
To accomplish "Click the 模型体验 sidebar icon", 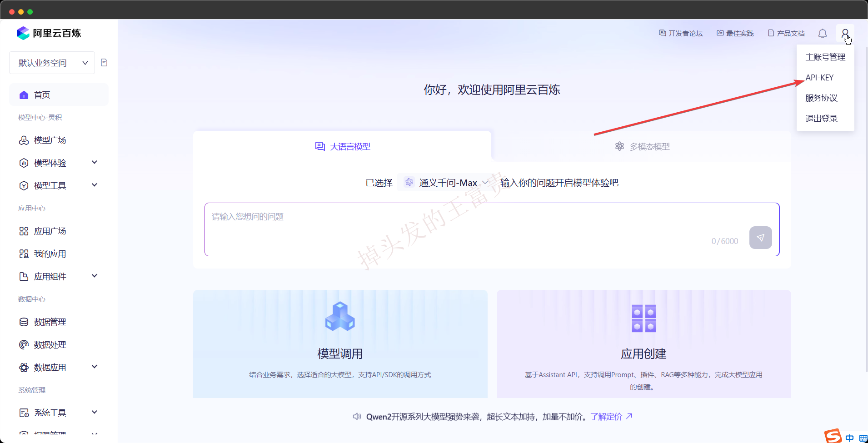I will point(24,163).
